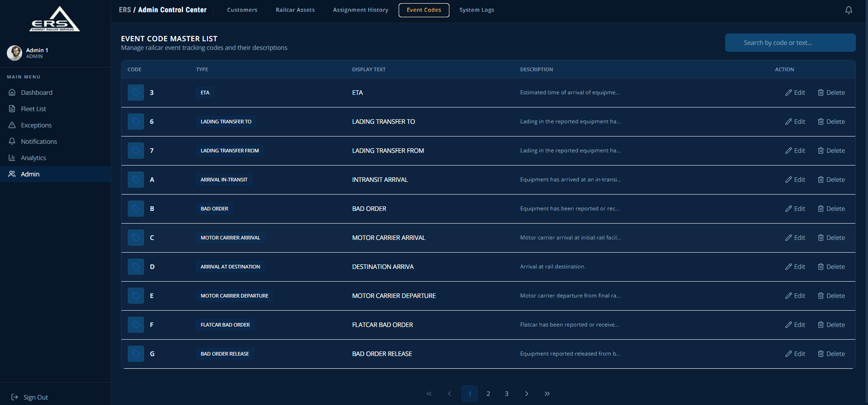
Task: Edit the LADING TRANSFER TO row
Action: [x=795, y=122]
